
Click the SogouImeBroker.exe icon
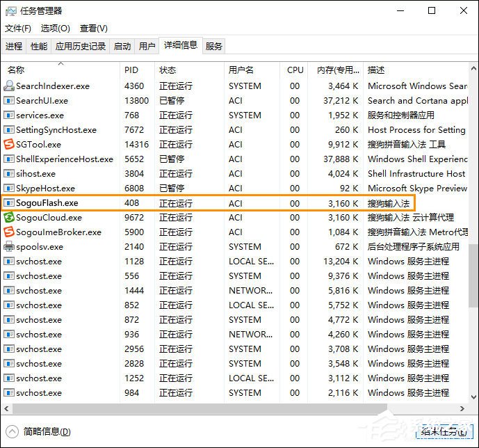(x=9, y=232)
